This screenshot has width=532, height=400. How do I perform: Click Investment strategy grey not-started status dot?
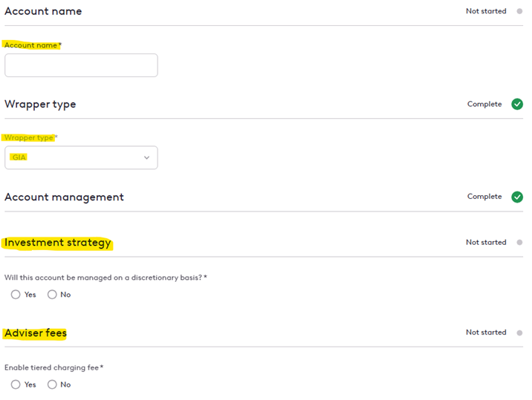coord(519,243)
